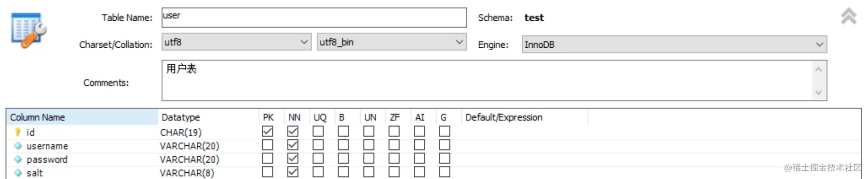The width and height of the screenshot is (868, 179).
Task: Enable B for the password column
Action: (343, 158)
